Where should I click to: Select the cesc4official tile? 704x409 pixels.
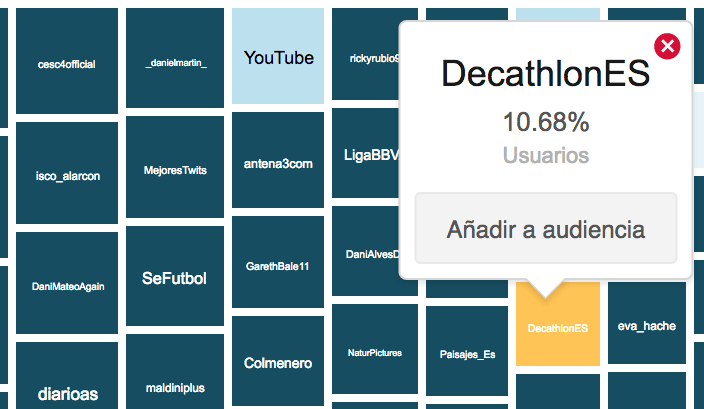click(x=67, y=61)
